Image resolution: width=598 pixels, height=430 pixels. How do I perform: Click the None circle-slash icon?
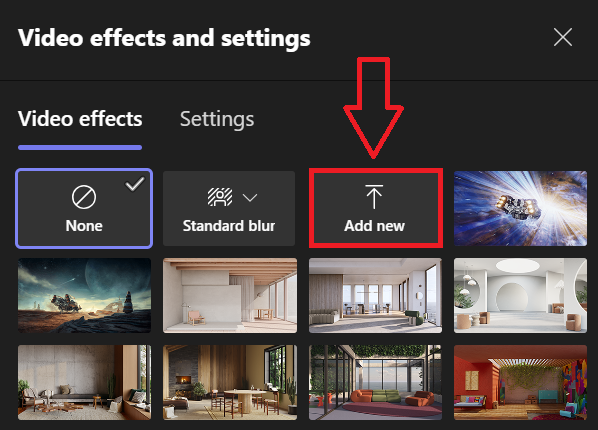coord(84,197)
